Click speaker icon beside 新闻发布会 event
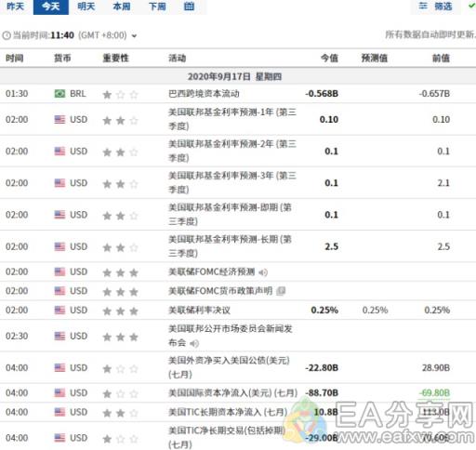Screen dimensions: 476x450 (194, 343)
